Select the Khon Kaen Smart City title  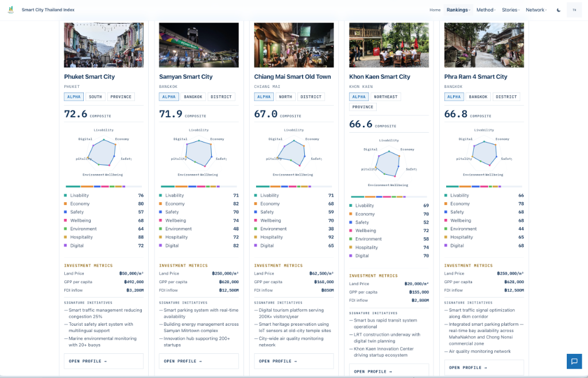[x=380, y=76]
